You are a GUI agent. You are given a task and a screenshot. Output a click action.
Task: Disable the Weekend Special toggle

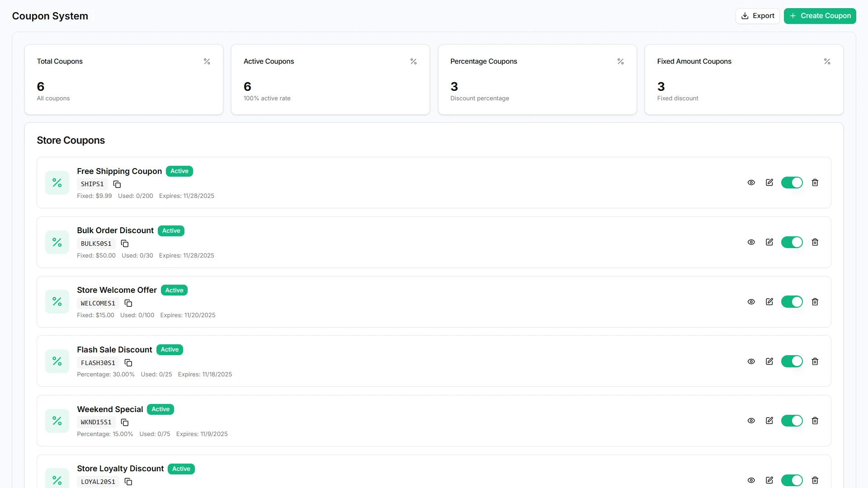(x=792, y=421)
